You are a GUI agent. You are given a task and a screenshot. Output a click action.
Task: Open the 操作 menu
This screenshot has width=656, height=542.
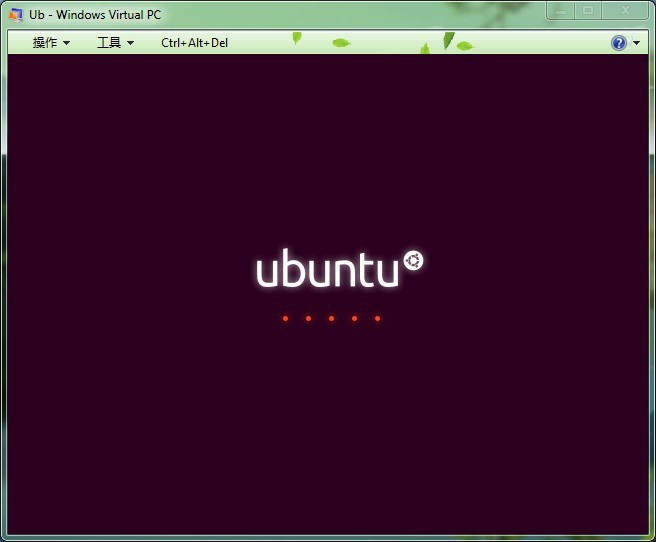[x=51, y=43]
